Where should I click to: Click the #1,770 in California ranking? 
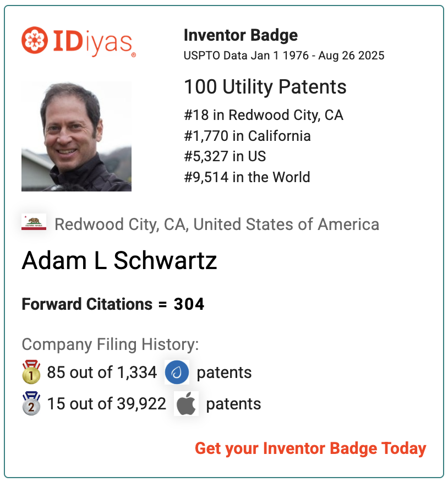click(x=247, y=136)
